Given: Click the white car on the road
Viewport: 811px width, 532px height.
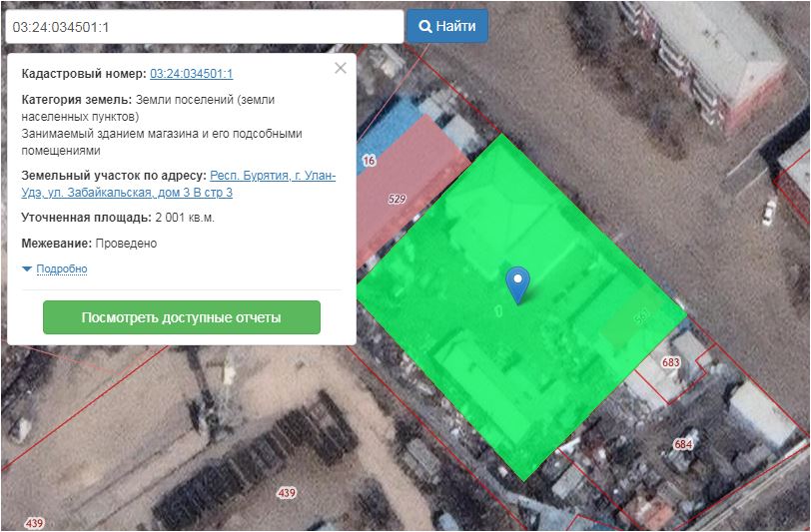Looking at the screenshot, I should [x=768, y=212].
